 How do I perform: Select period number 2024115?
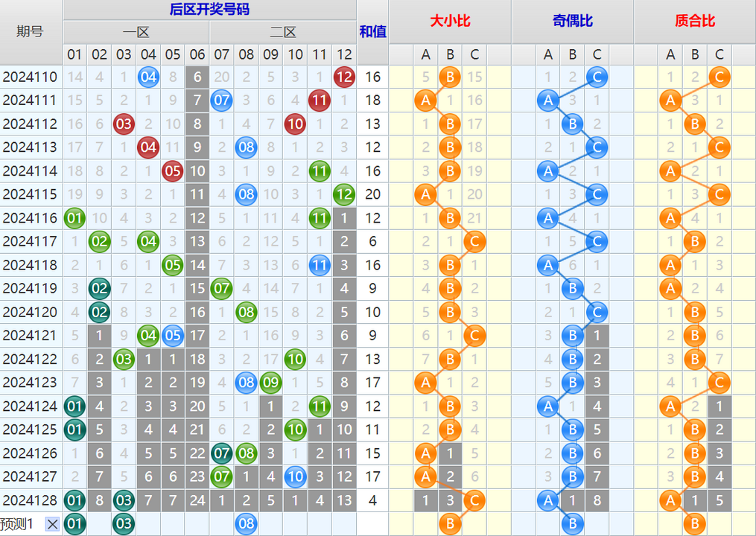point(30,194)
